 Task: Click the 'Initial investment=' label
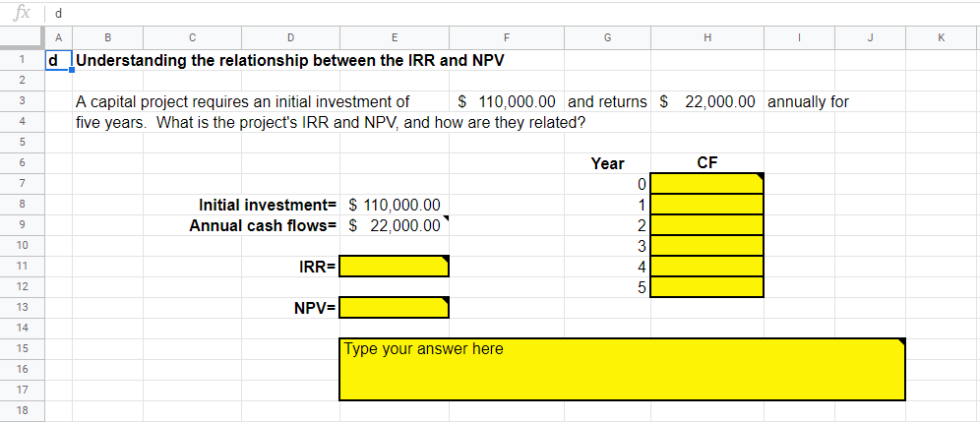[268, 205]
